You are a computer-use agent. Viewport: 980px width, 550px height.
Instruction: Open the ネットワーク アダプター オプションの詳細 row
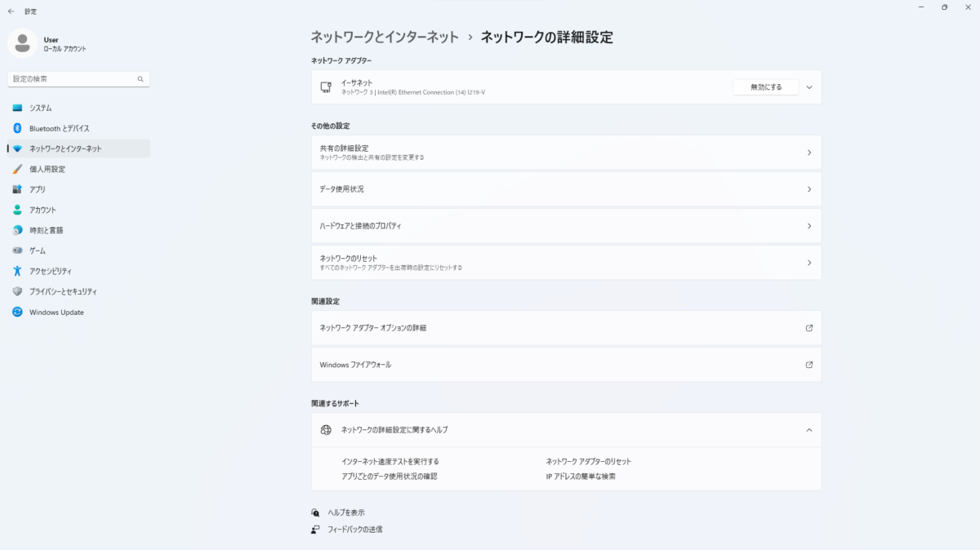coord(566,328)
